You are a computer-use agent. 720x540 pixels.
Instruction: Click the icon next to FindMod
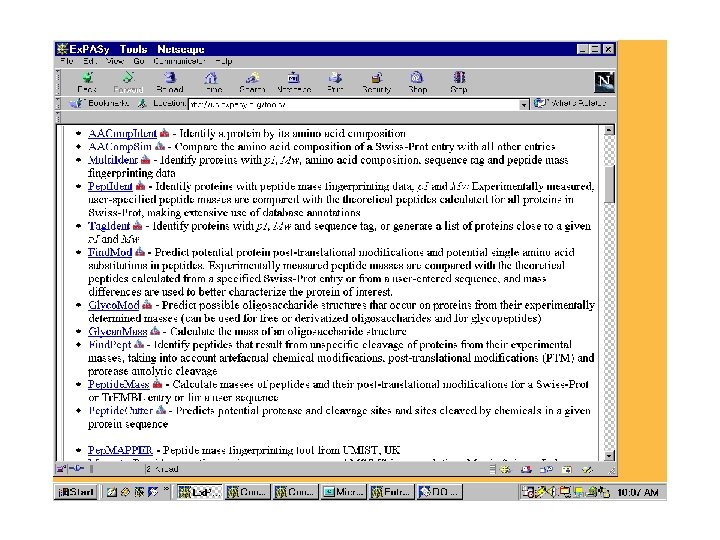click(x=140, y=252)
